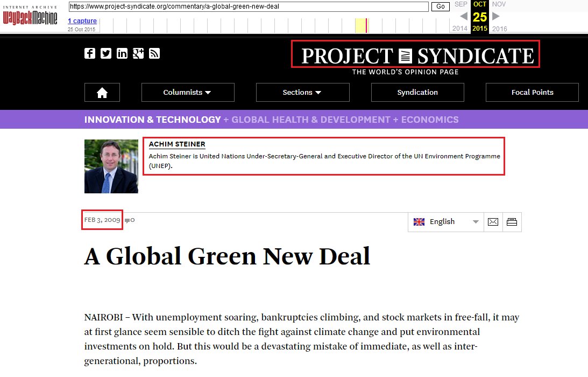
Task: Click Achim Steiner's author photo
Action: point(111,166)
